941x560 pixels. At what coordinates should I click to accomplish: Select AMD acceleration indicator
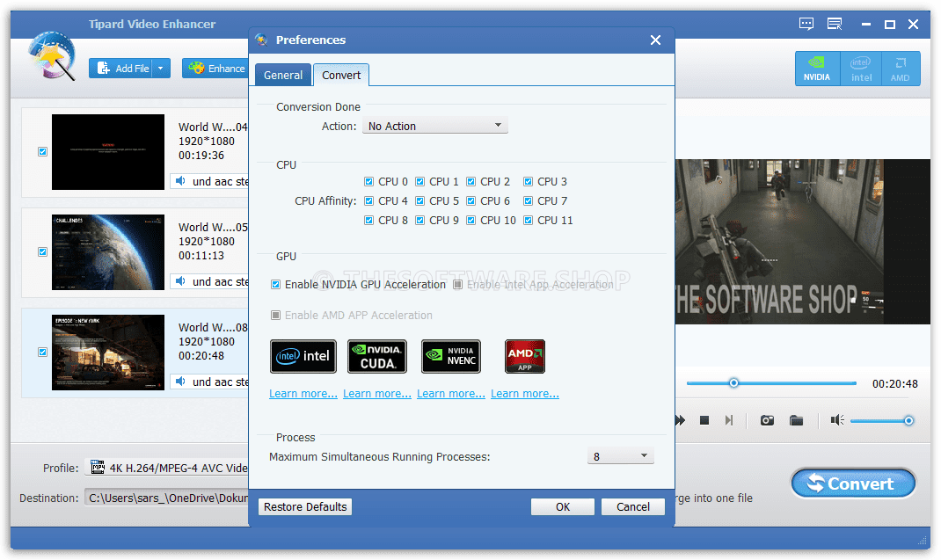tap(901, 69)
